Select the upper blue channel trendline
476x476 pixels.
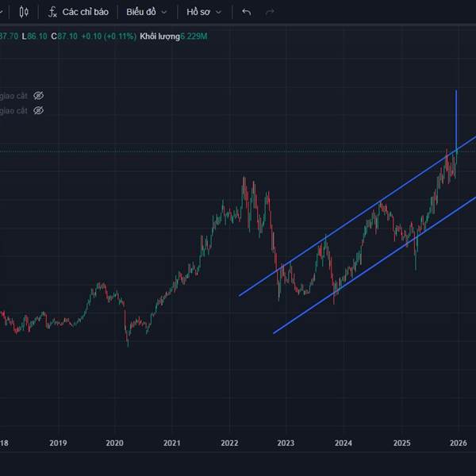click(x=359, y=216)
